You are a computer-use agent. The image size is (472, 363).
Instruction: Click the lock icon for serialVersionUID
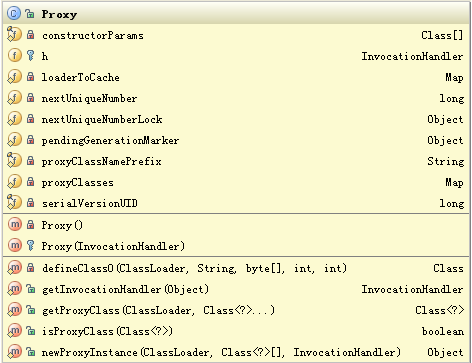[x=30, y=203]
